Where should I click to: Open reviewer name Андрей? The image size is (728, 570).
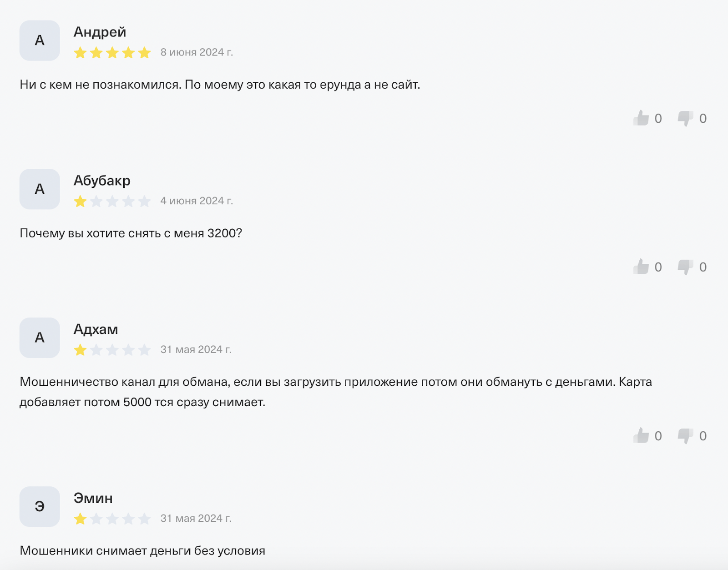coord(100,32)
